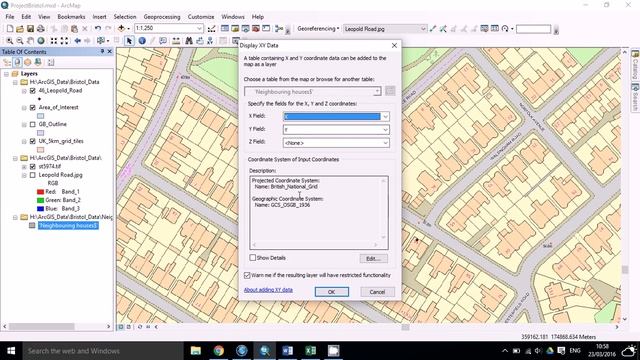Viewport: 640px width, 360px height.
Task: Click the Print icon in the toolbar
Action: coord(41,29)
